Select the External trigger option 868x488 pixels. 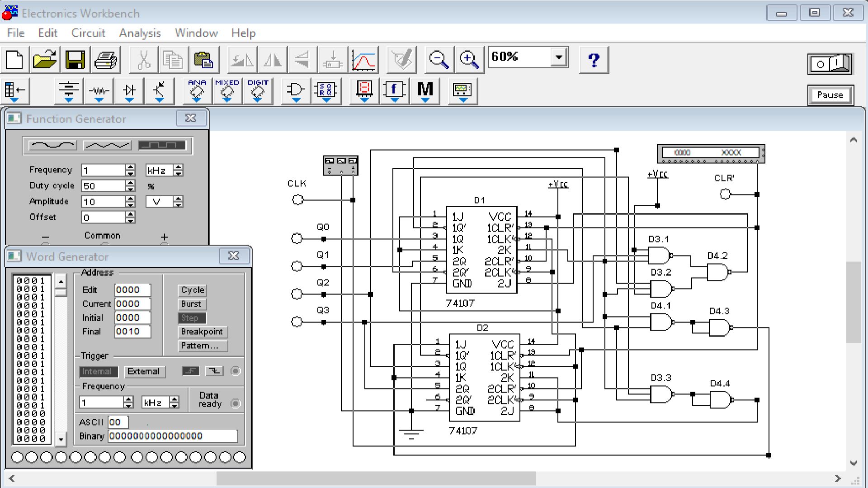[x=143, y=371]
